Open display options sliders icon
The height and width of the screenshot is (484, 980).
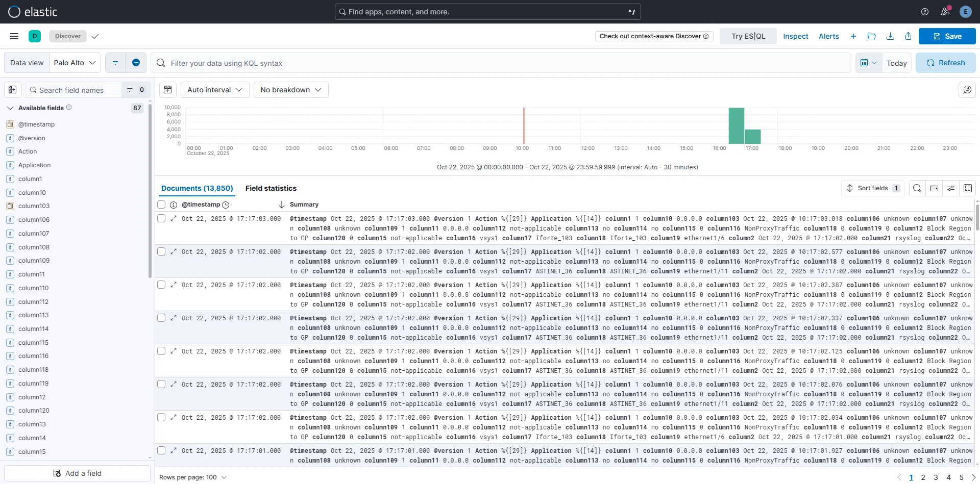point(951,188)
